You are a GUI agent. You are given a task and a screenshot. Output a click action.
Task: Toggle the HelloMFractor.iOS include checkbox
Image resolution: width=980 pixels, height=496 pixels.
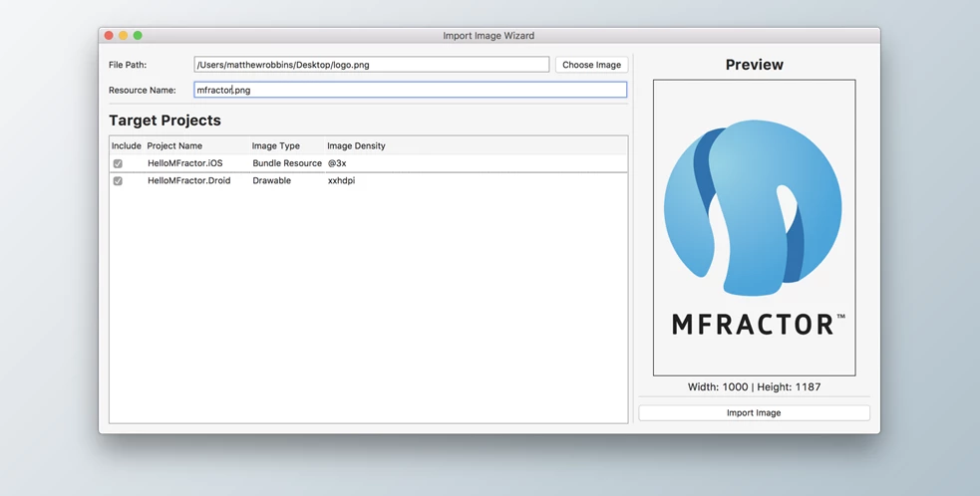(118, 163)
